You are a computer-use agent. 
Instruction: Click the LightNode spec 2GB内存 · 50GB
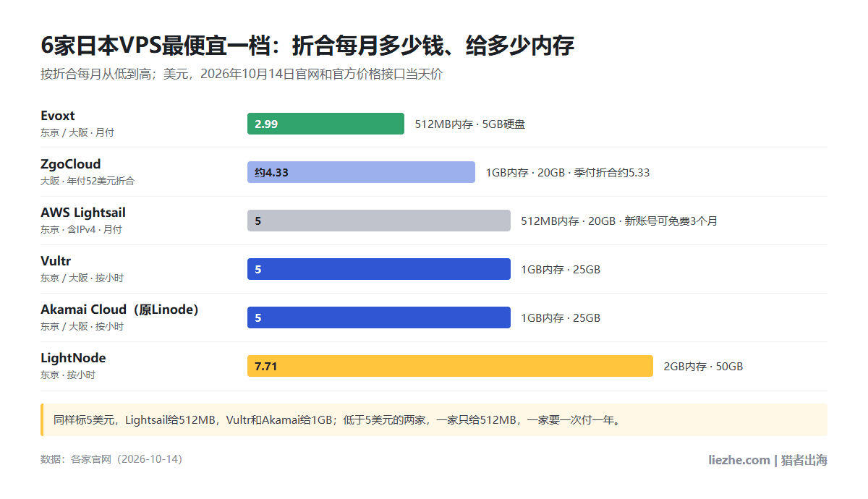pos(703,367)
